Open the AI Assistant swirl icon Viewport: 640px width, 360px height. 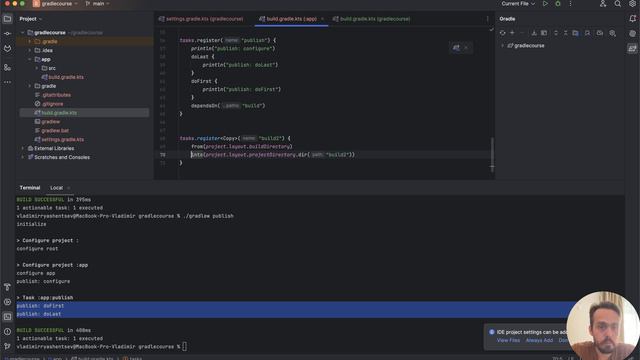(632, 33)
